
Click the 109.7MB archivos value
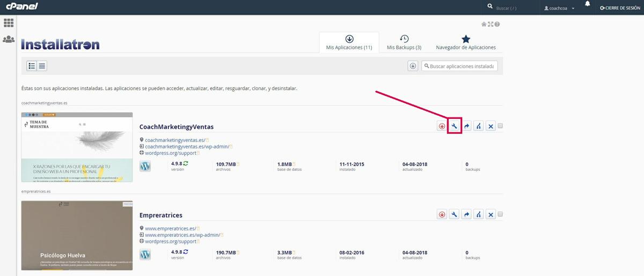226,163
